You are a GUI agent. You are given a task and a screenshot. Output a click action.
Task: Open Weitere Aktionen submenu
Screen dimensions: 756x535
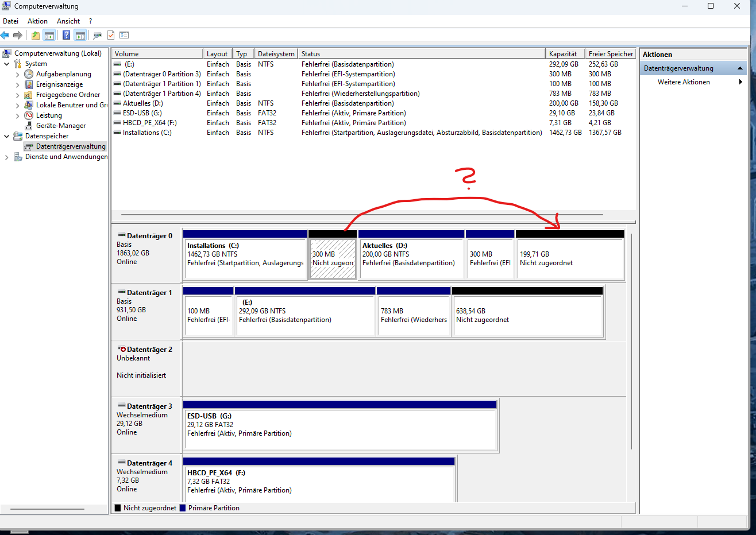[693, 82]
